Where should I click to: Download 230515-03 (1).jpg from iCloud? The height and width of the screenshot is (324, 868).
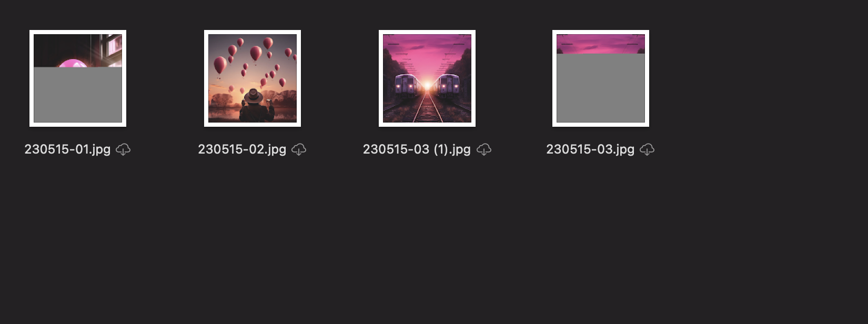(484, 149)
